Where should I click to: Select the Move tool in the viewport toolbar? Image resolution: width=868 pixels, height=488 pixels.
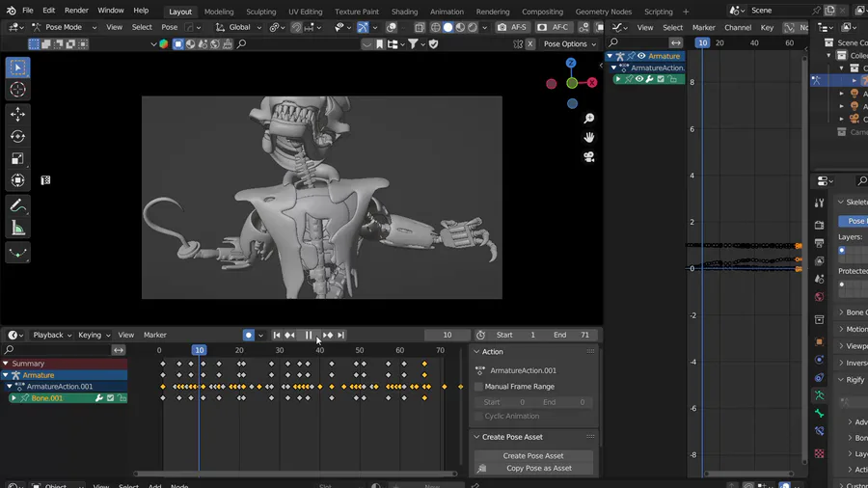(17, 114)
